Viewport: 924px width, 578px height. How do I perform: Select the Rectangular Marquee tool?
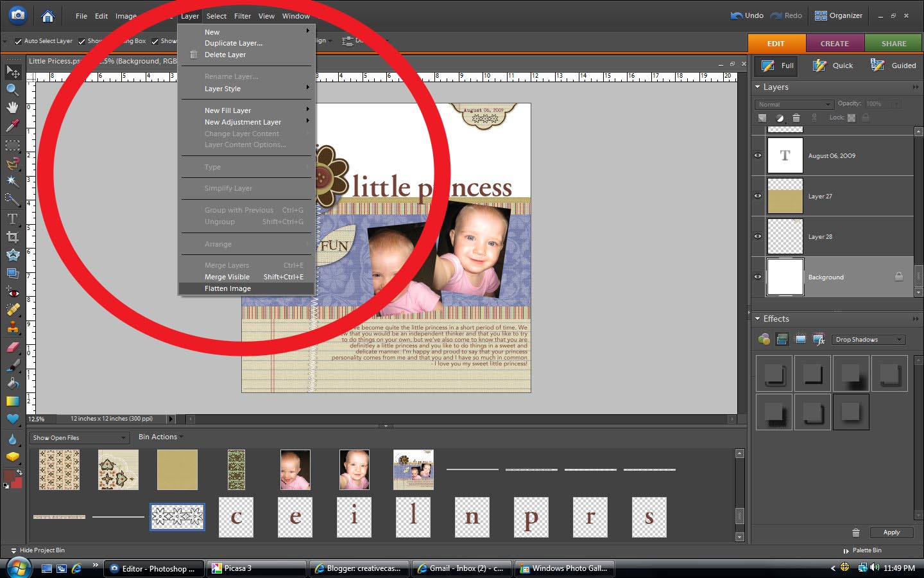[x=12, y=145]
